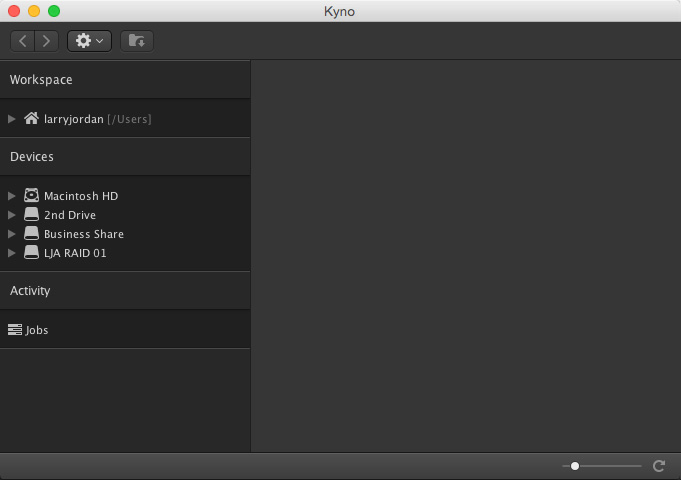Click the Business Share drive icon
Viewport: 681px width, 480px height.
(31, 233)
